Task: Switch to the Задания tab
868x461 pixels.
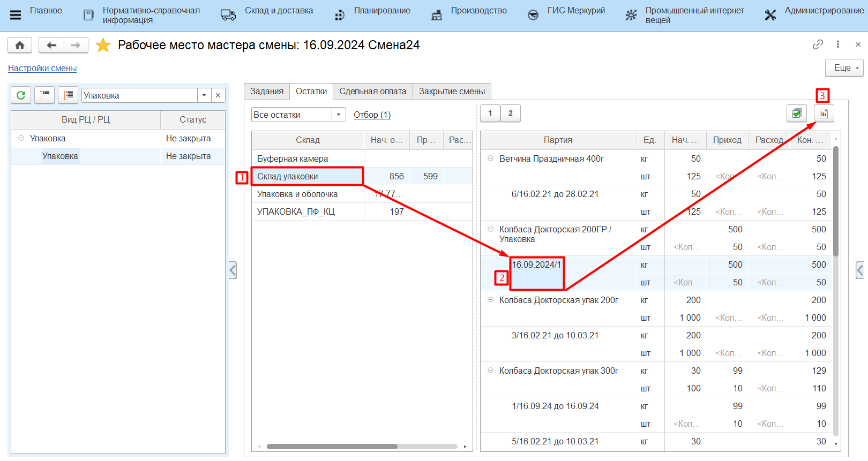Action: (267, 92)
